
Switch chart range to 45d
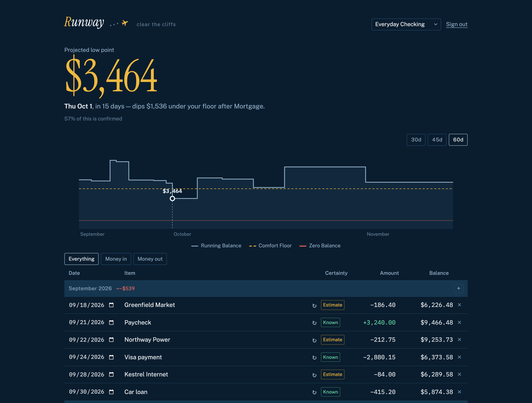(x=437, y=140)
